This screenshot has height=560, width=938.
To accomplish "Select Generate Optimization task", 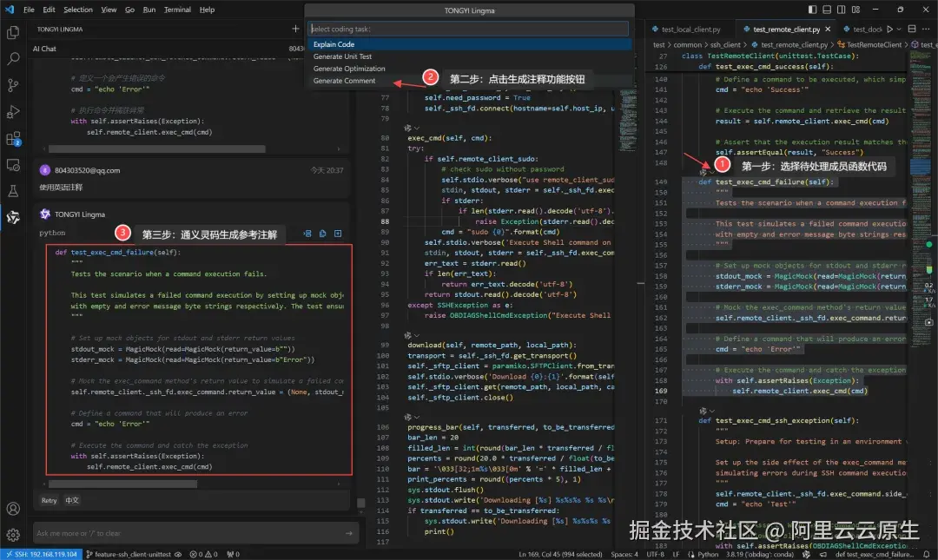I will coord(469,69).
